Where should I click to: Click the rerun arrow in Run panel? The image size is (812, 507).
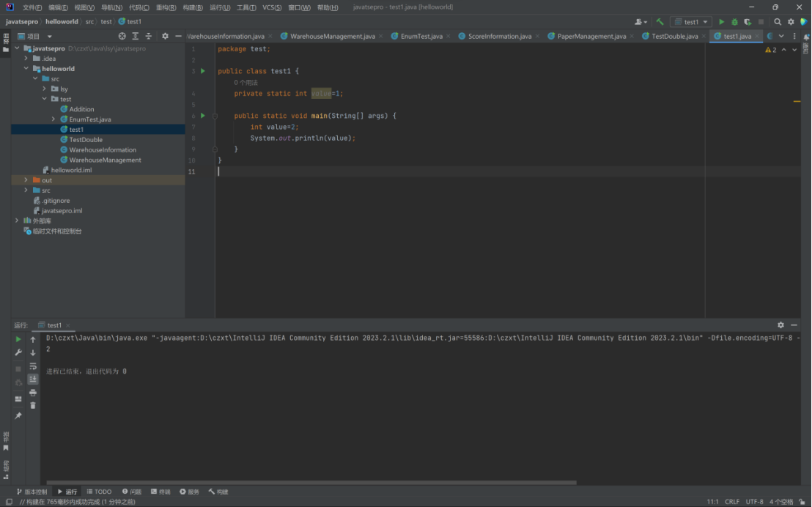tap(19, 339)
